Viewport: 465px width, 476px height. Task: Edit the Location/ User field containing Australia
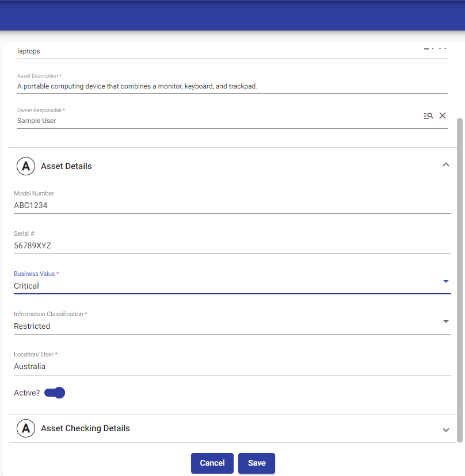pyautogui.click(x=230, y=366)
